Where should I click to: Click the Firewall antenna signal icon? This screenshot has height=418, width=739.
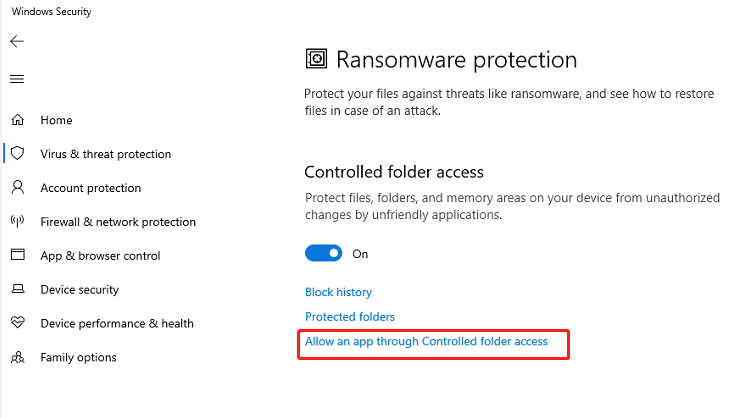(x=17, y=221)
